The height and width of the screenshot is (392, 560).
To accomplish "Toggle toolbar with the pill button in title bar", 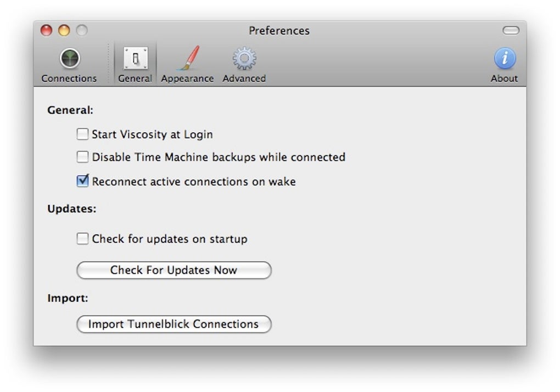I will click(x=511, y=31).
